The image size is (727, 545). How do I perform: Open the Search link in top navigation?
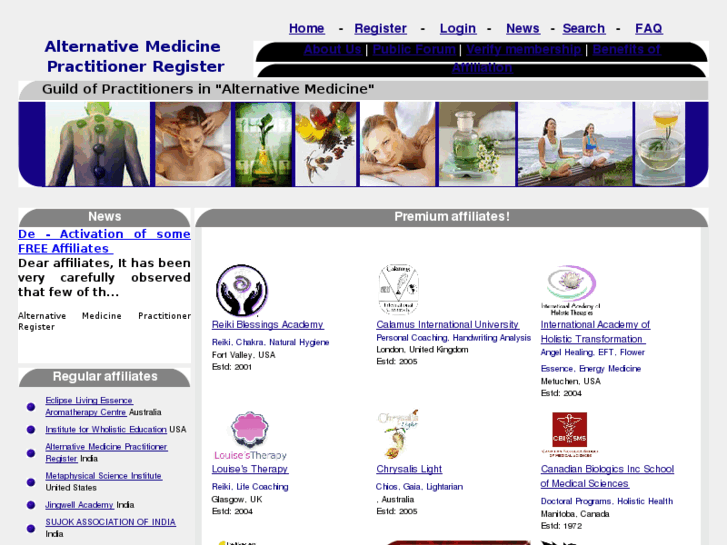(584, 28)
